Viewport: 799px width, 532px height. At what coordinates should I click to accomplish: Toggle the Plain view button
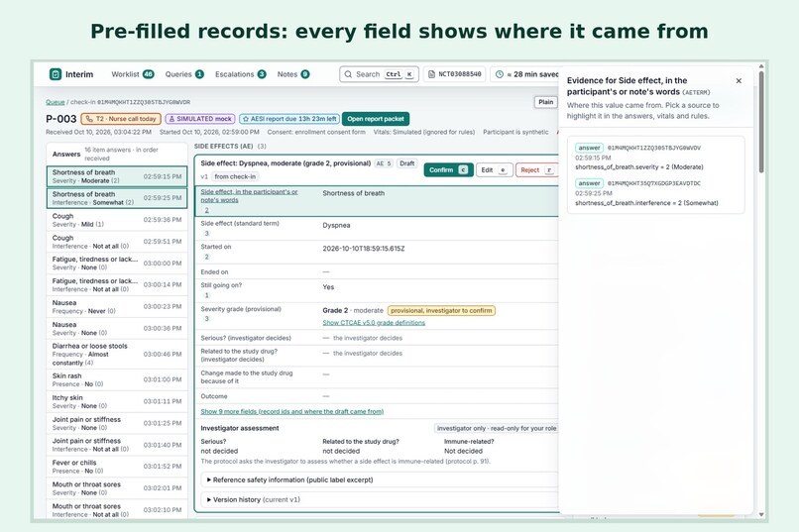[x=545, y=102]
